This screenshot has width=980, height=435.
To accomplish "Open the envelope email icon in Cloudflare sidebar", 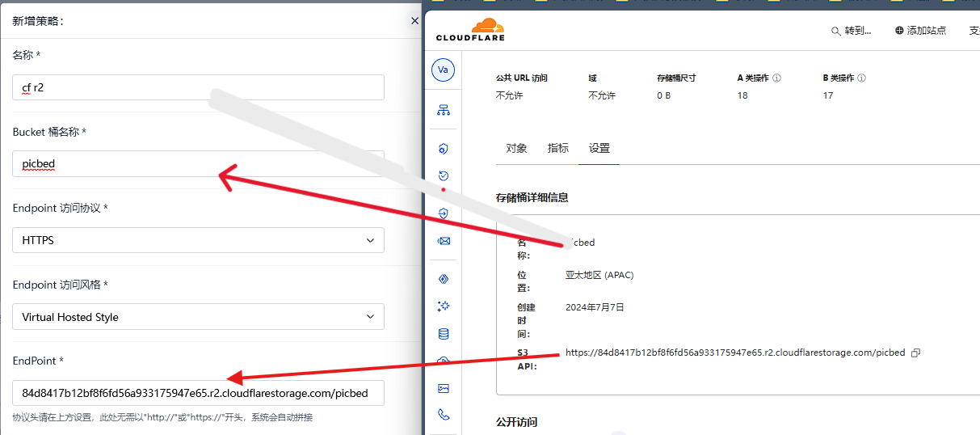I will (x=443, y=241).
